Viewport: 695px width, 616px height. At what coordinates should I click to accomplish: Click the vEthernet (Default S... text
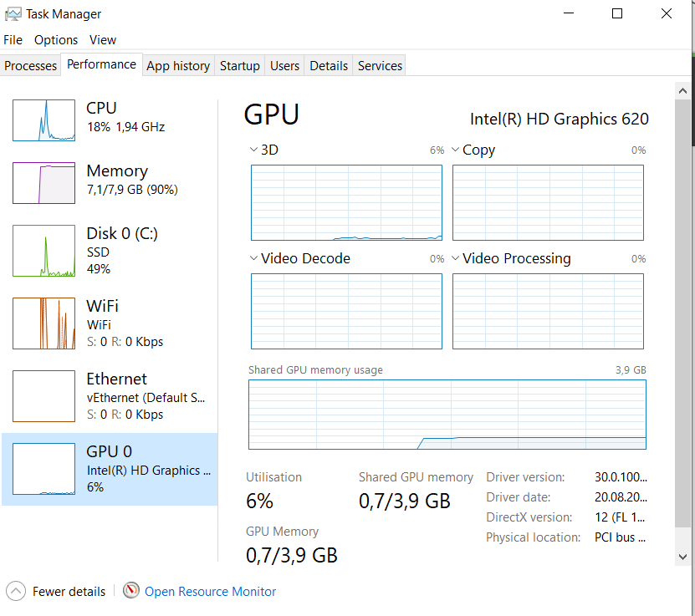click(x=146, y=398)
